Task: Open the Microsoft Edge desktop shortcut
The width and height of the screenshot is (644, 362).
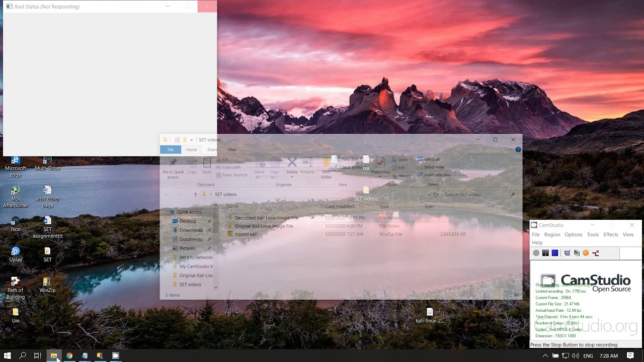Action: pos(16,167)
